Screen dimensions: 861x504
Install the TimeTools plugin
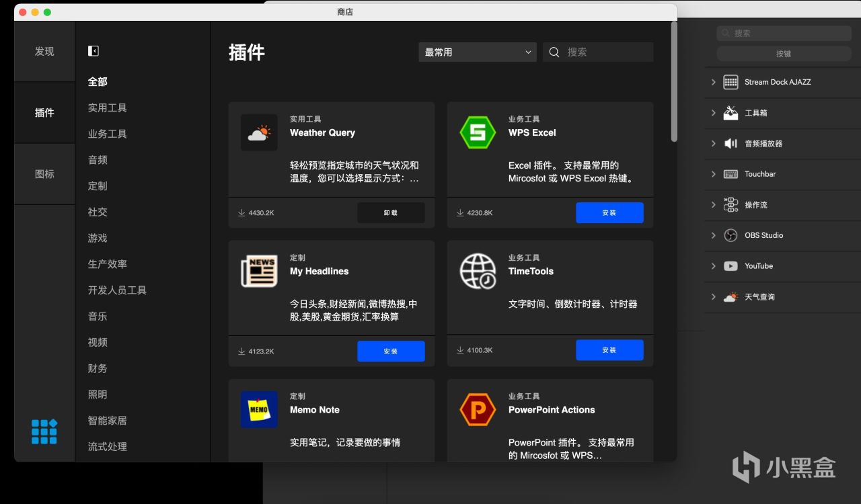pos(609,350)
